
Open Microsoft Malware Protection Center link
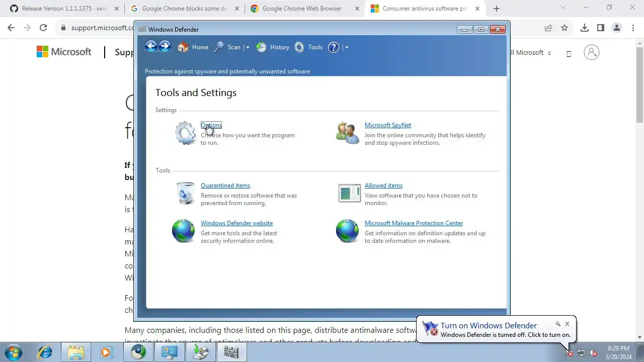pyautogui.click(x=414, y=223)
